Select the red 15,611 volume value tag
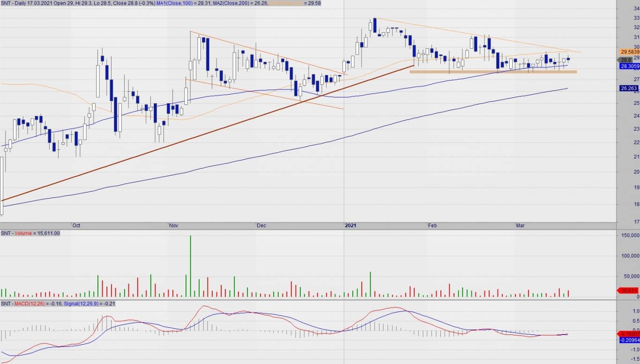The height and width of the screenshot is (364, 640). tap(629, 290)
